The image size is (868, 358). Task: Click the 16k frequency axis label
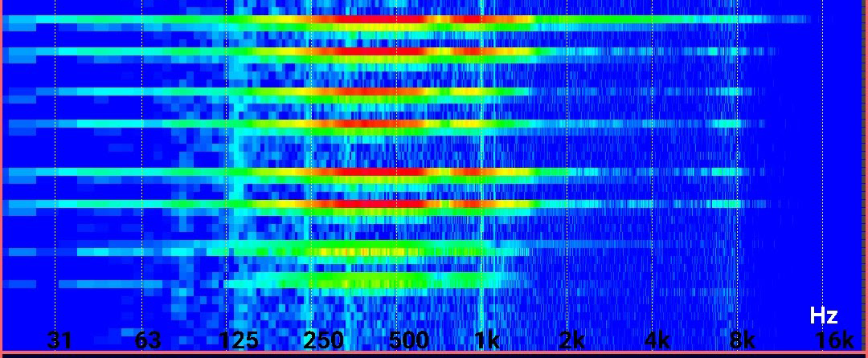(835, 340)
